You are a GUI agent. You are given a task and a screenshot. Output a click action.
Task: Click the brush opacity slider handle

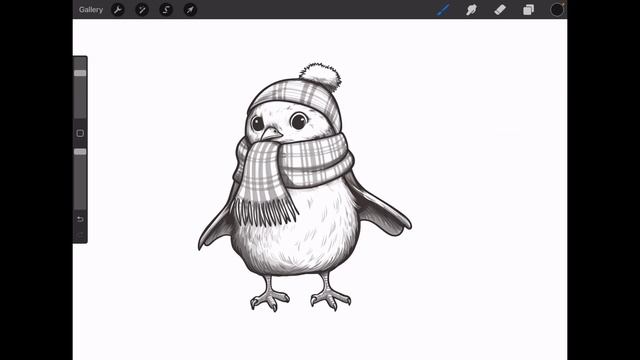80,152
